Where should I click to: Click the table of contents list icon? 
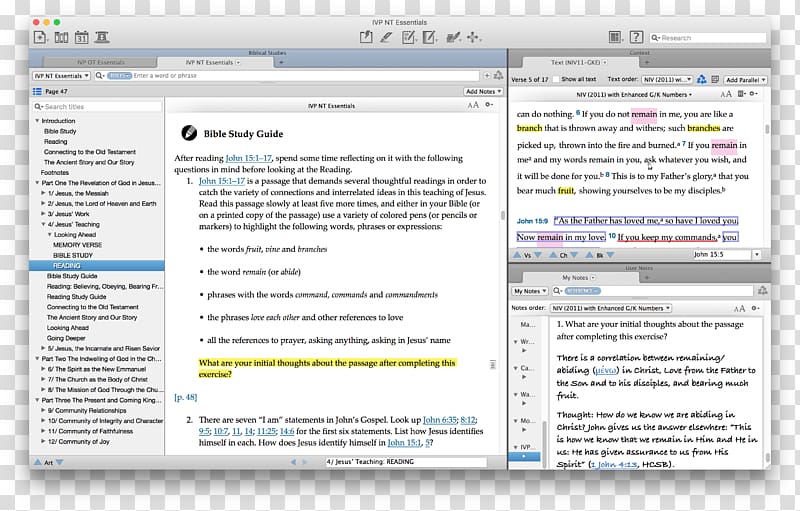(37, 91)
